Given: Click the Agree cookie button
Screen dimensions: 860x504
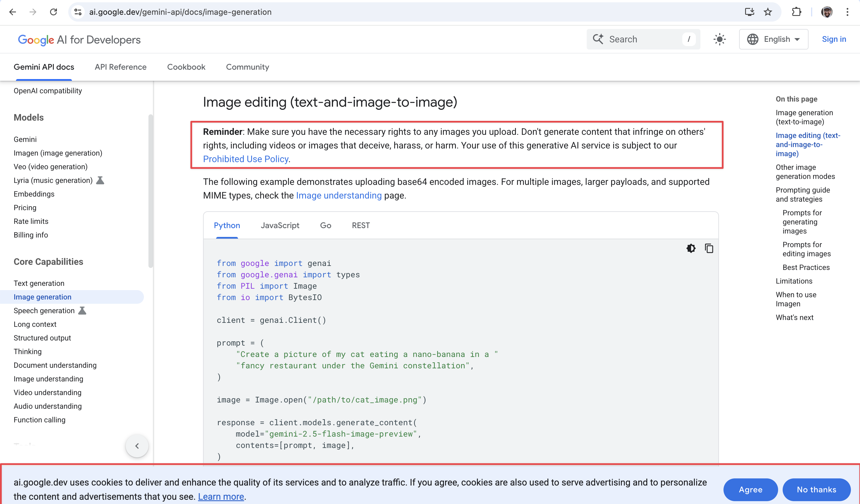Looking at the screenshot, I should click(x=751, y=489).
